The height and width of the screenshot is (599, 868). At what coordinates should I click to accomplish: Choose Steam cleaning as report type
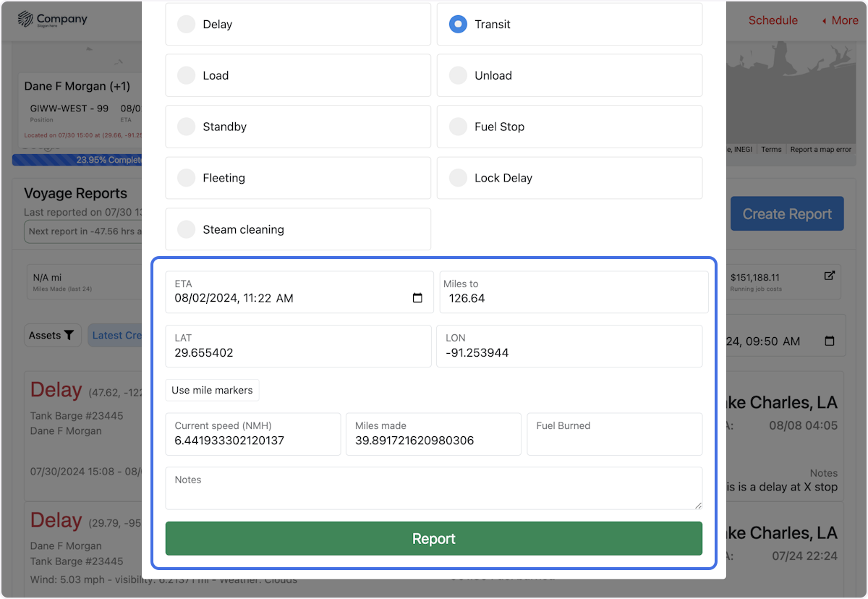(x=186, y=229)
